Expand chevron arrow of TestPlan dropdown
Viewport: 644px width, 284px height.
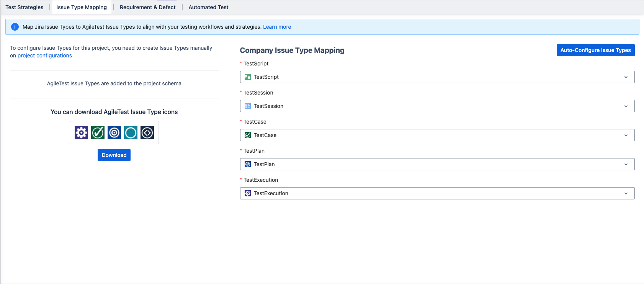tap(626, 164)
